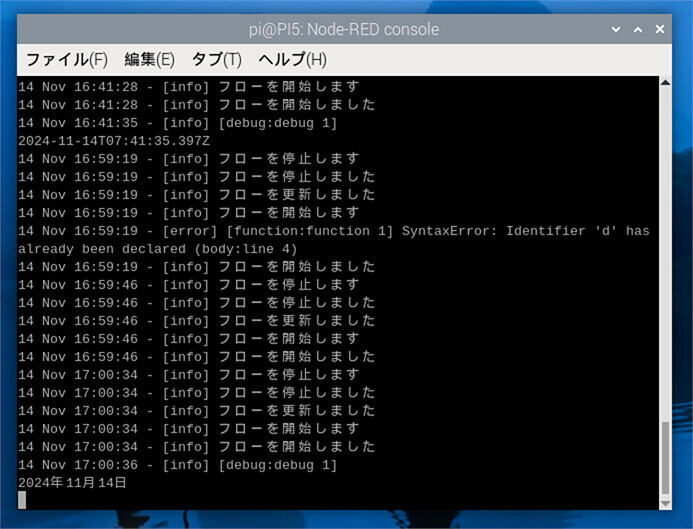693x529 pixels.
Task: Click the scrollbar up arrow
Action: (x=665, y=82)
